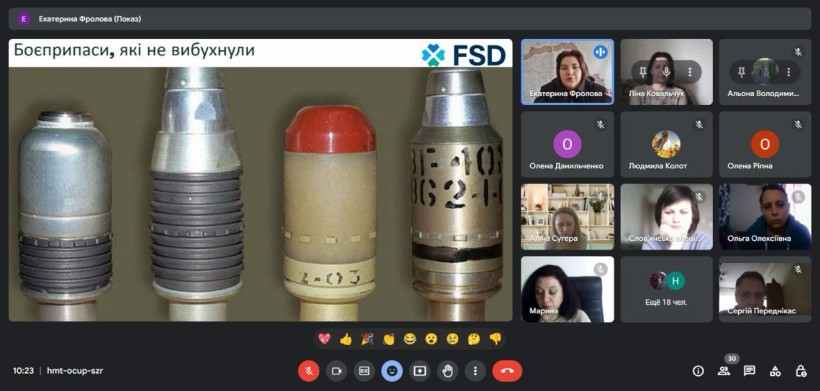820x391 pixels.
Task: Click the present screen icon
Action: (419, 371)
